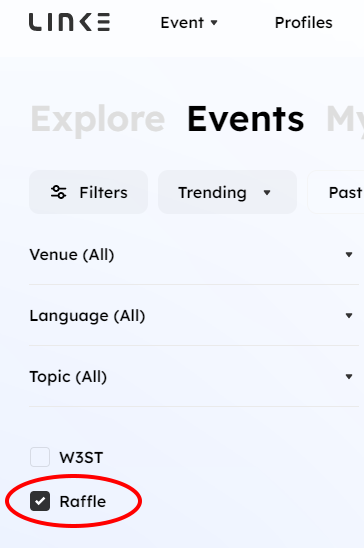Select the Events heading tab
This screenshot has height=548, width=364.
[246, 119]
